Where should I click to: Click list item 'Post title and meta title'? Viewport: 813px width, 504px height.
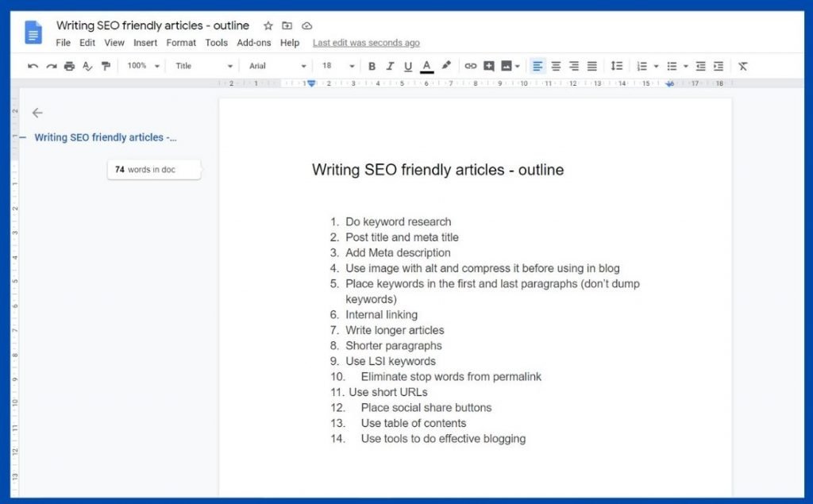[x=402, y=237]
